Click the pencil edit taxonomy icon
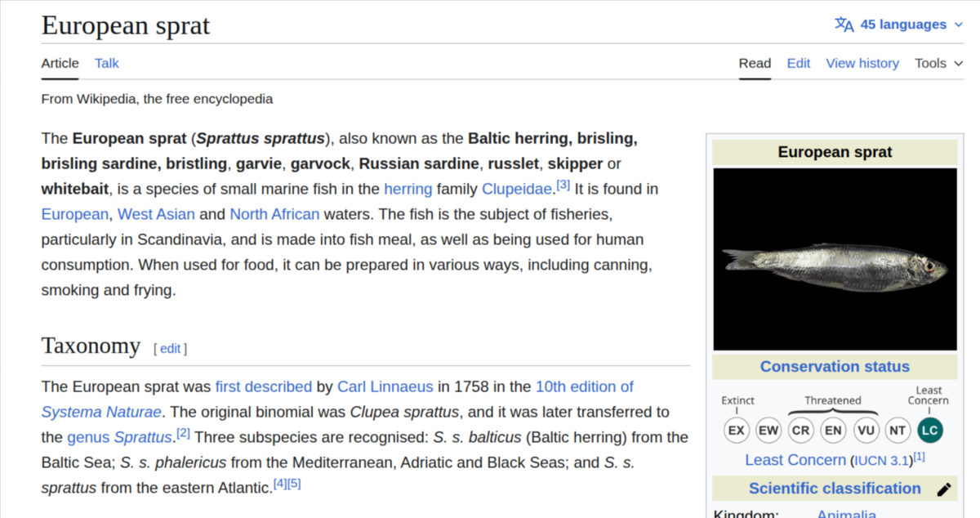The width and height of the screenshot is (980, 518). point(944,489)
